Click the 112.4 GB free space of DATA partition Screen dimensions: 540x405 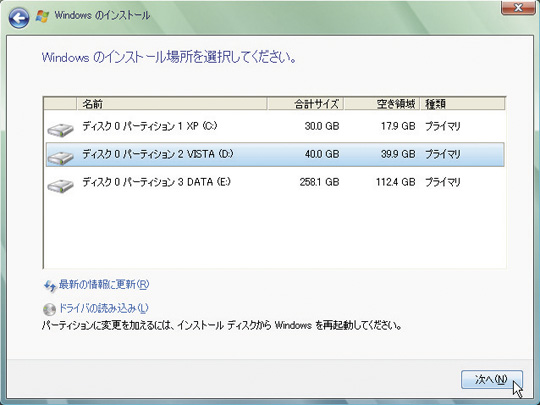[396, 182]
